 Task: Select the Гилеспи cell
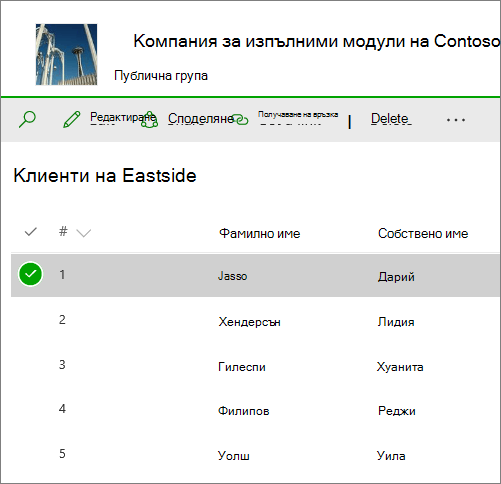[242, 367]
